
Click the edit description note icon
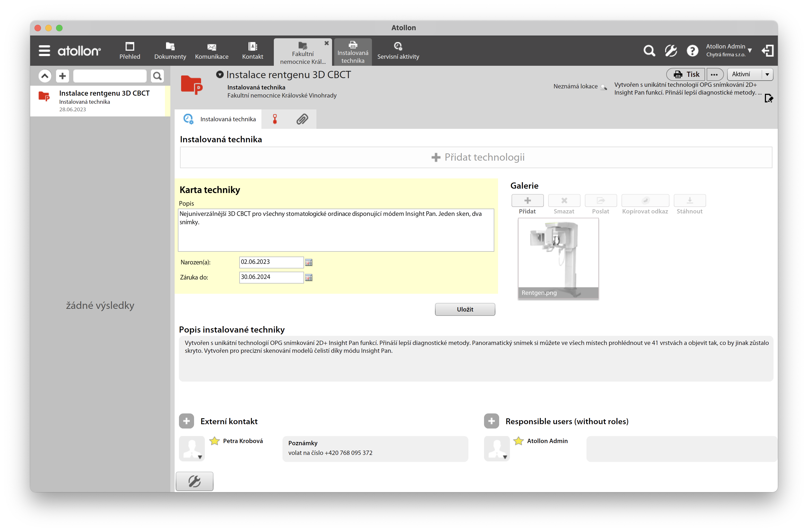click(x=768, y=98)
